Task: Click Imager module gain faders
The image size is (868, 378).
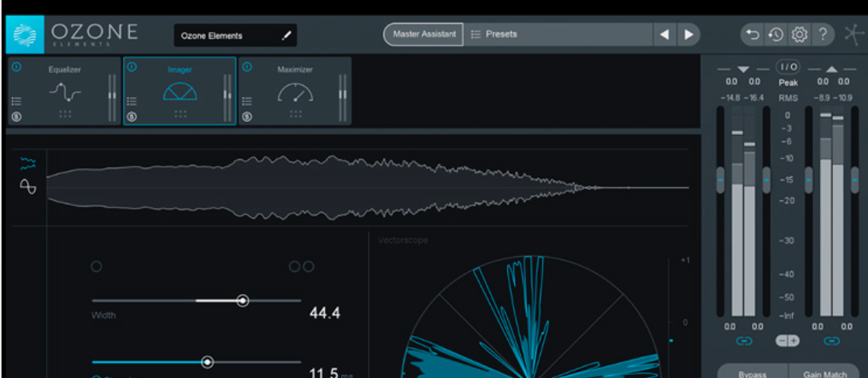Action: [x=227, y=98]
